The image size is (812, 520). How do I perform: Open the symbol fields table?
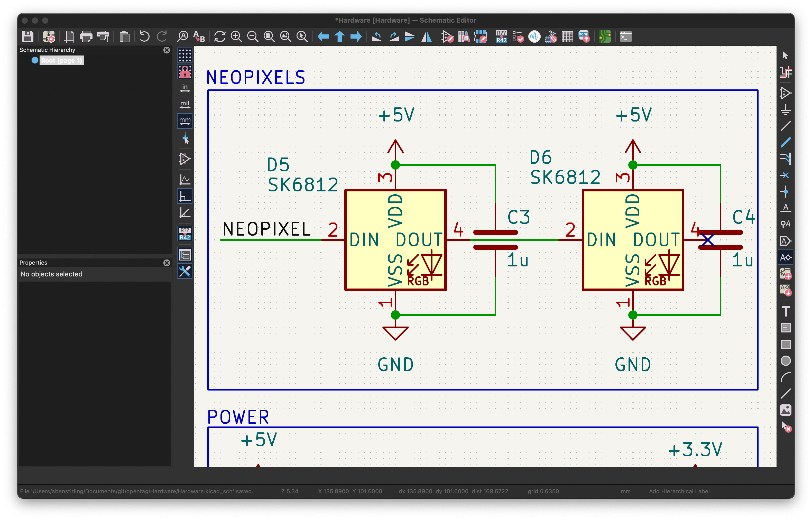(x=567, y=36)
